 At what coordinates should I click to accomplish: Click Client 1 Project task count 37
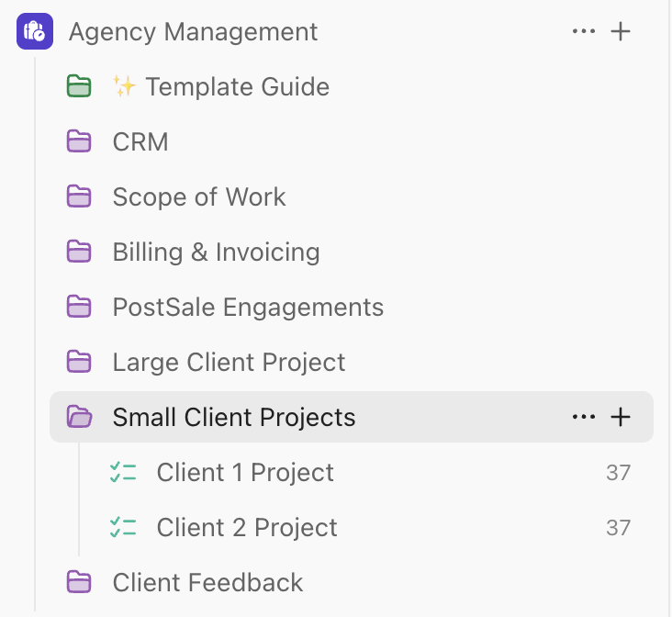coord(618,473)
